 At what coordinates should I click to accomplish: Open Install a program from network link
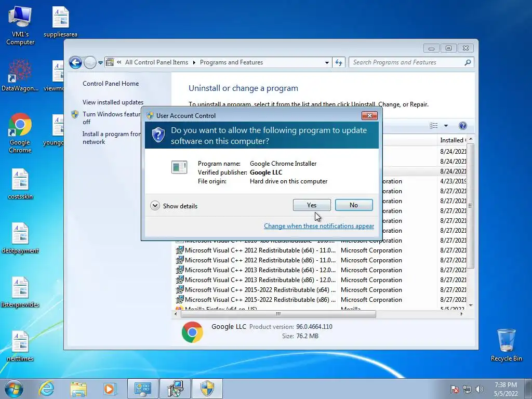111,138
